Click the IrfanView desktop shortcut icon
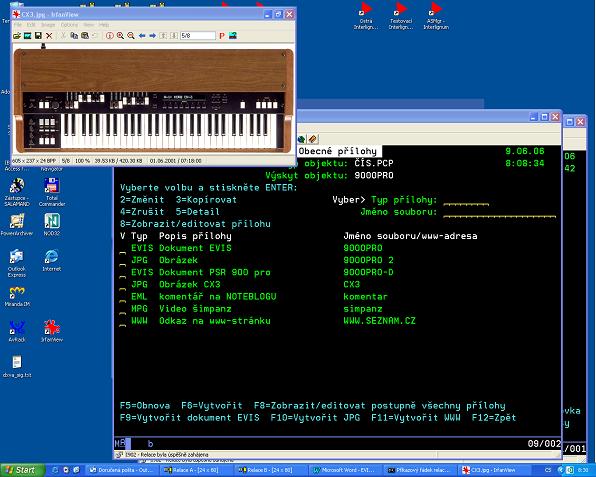Viewport: 596px width, 477px height. click(x=52, y=331)
